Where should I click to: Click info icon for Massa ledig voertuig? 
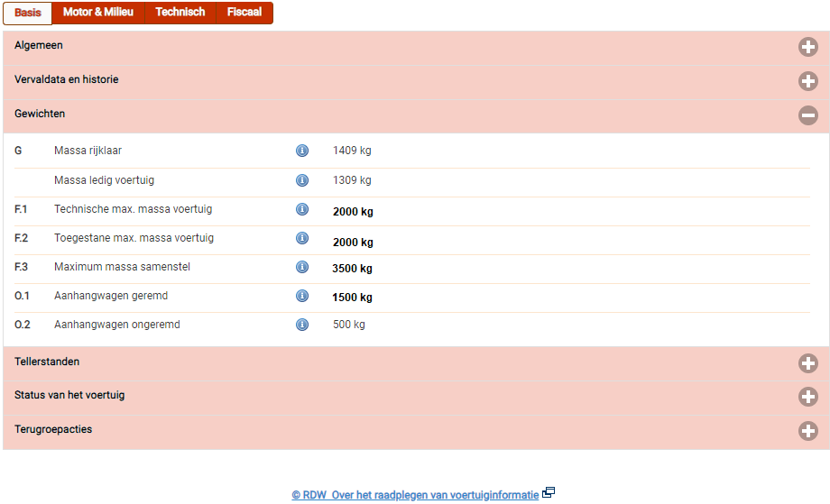point(302,180)
